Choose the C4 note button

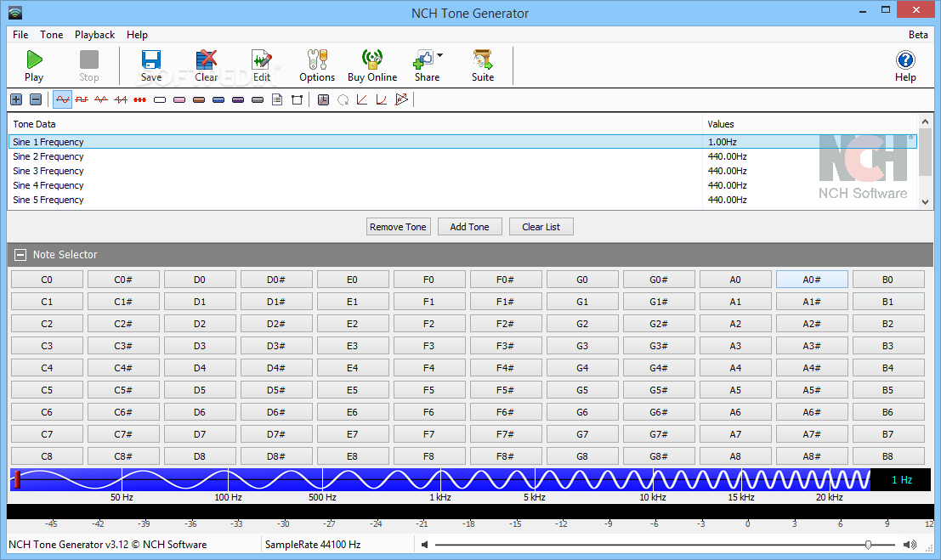(47, 368)
